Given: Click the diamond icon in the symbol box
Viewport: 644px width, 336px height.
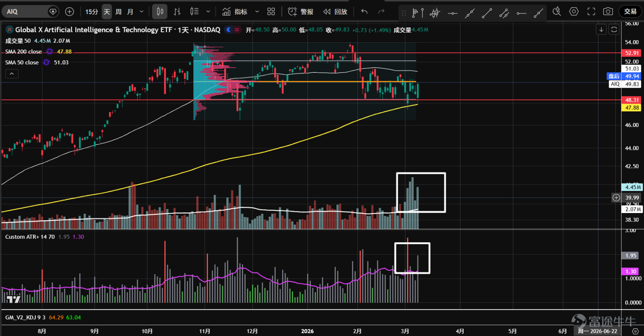Looking at the screenshot, I should 53,12.
